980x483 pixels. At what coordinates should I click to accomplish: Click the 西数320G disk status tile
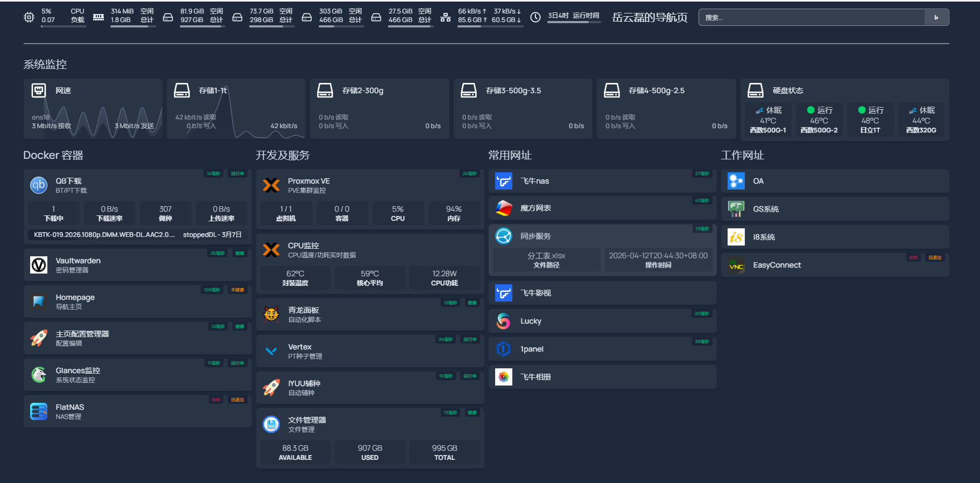[x=921, y=120]
